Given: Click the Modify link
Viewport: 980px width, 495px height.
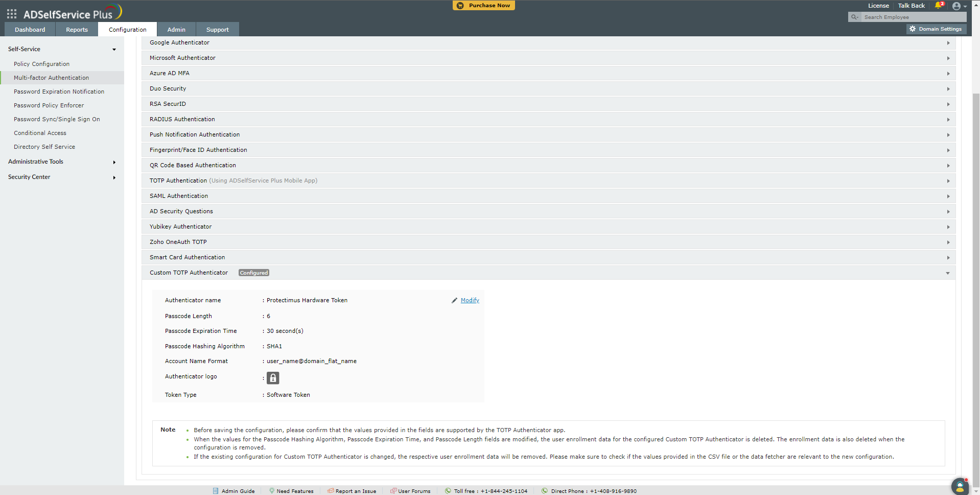Looking at the screenshot, I should 470,301.
